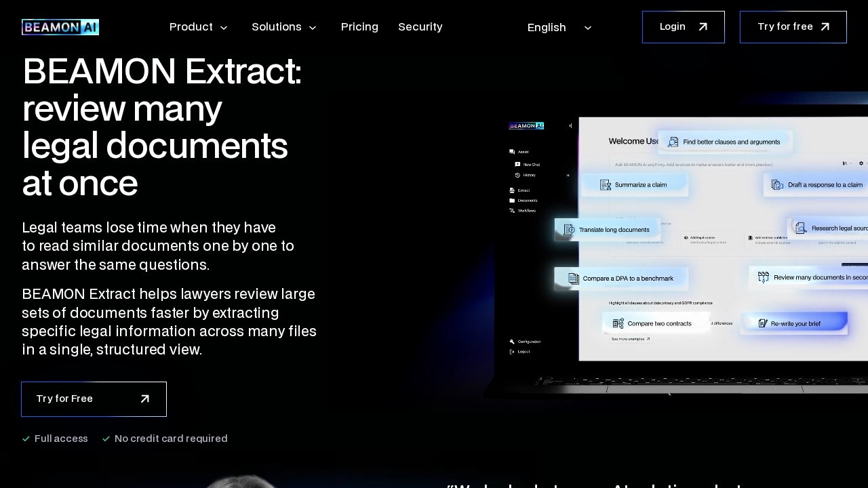Click History in the preview sidebar

coord(526,176)
